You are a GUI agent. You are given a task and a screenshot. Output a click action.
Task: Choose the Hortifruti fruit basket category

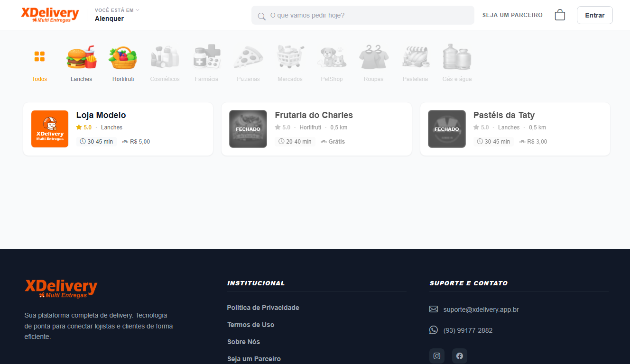(x=123, y=58)
